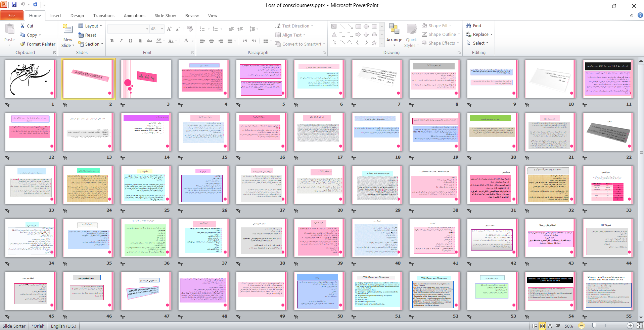Click the New Slide icon
This screenshot has width=644, height=330.
pyautogui.click(x=68, y=29)
